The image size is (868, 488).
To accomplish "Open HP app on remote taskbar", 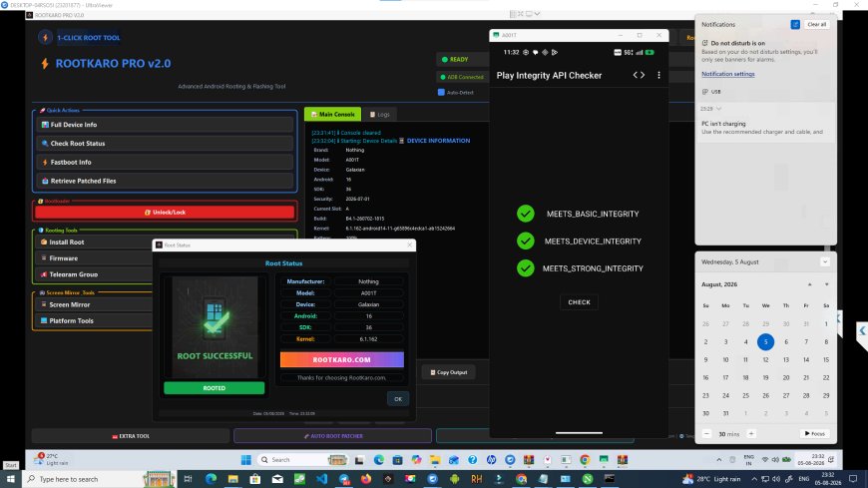I will coord(491,460).
